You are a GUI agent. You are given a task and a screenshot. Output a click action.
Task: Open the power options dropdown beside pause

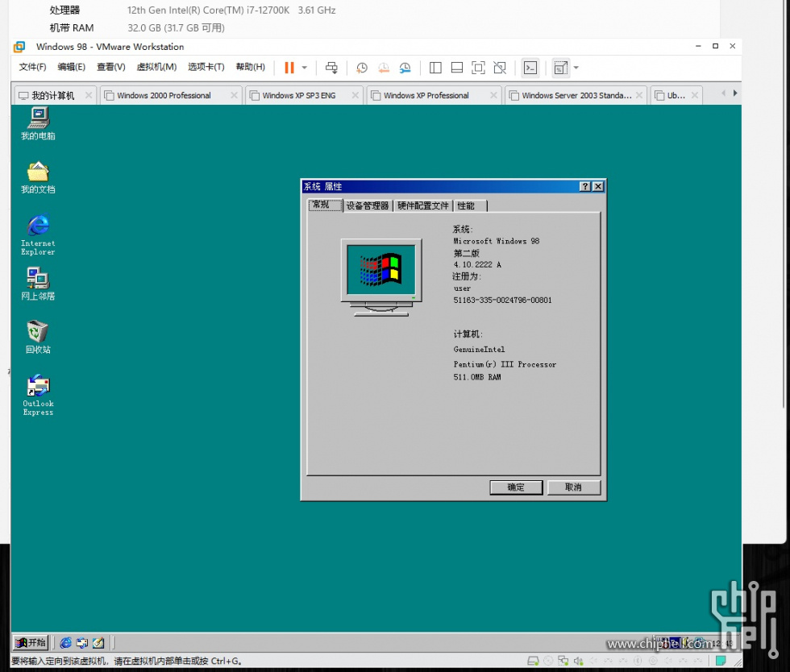[x=305, y=68]
